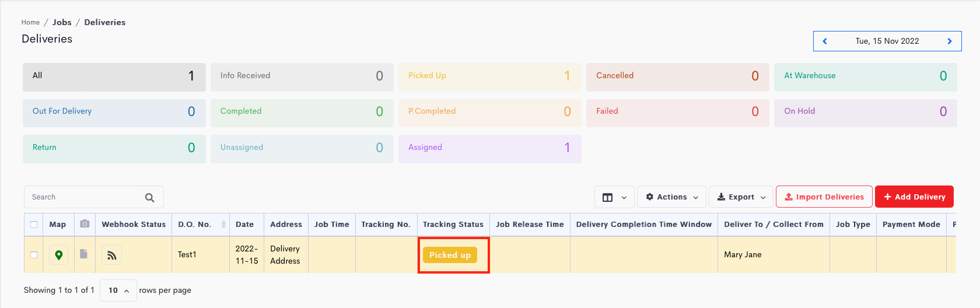
Task: Filter by Picked Up status card
Action: 489,76
